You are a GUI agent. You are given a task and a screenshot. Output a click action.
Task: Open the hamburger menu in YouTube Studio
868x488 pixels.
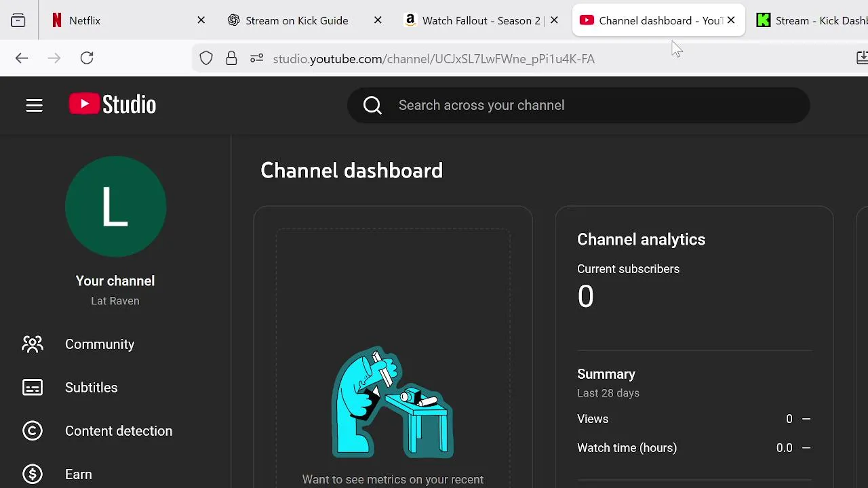click(x=34, y=105)
